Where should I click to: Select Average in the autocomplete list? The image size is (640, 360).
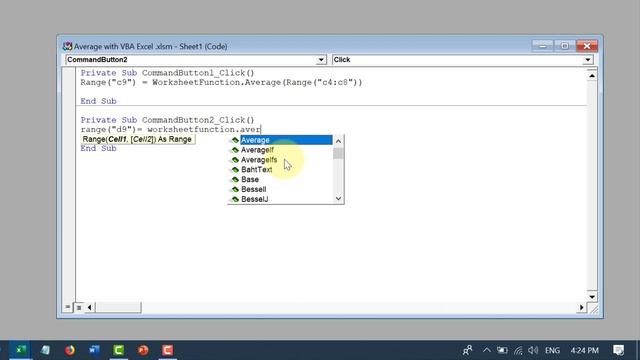[x=286, y=140]
